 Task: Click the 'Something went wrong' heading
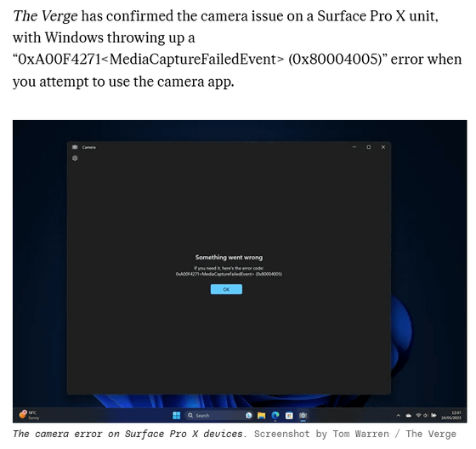(229, 258)
